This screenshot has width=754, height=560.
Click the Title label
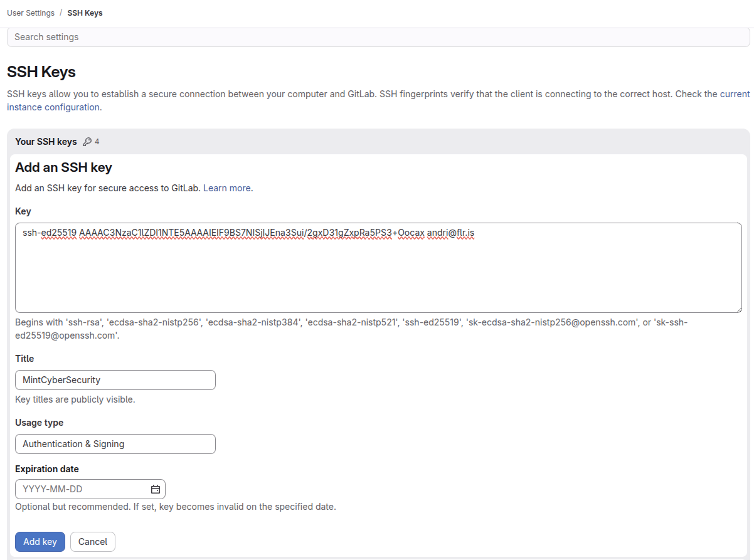24,359
